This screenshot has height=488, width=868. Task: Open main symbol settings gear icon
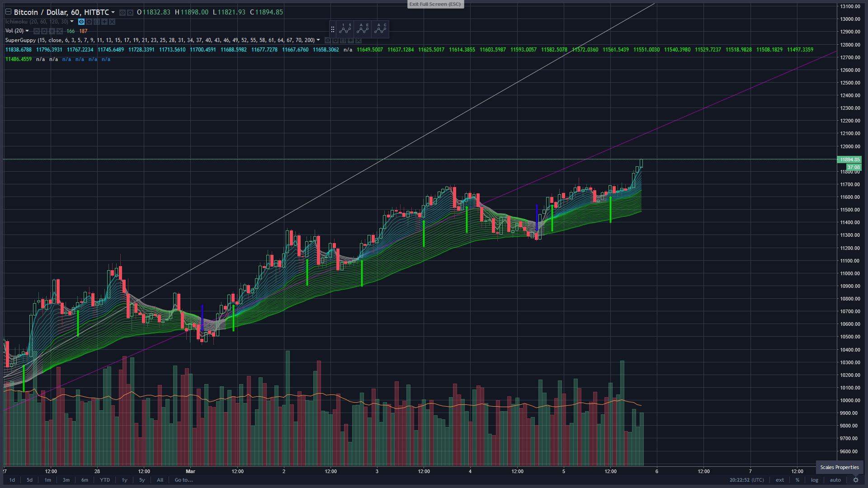pos(130,13)
